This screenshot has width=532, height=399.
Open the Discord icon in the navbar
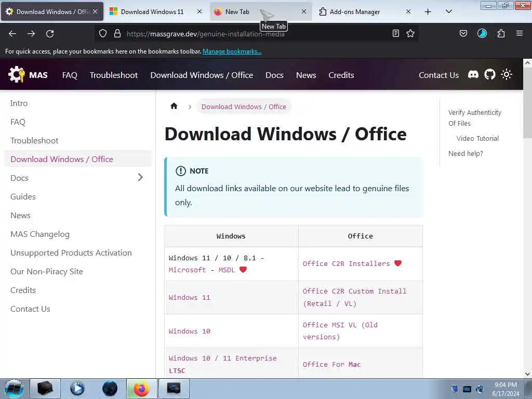[473, 75]
